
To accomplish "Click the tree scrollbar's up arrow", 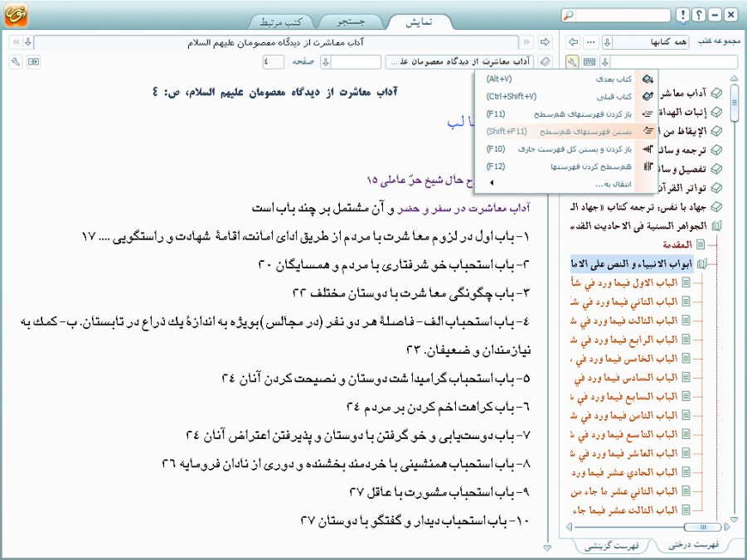I will coord(734,78).
